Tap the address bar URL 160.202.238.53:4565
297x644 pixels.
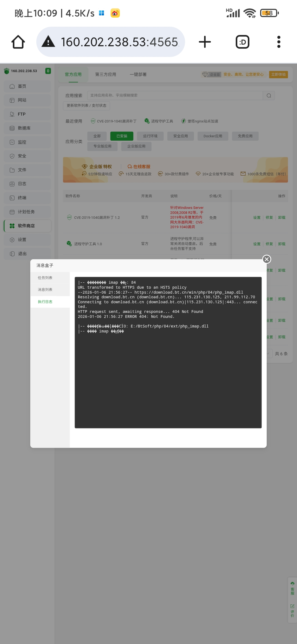pos(119,42)
